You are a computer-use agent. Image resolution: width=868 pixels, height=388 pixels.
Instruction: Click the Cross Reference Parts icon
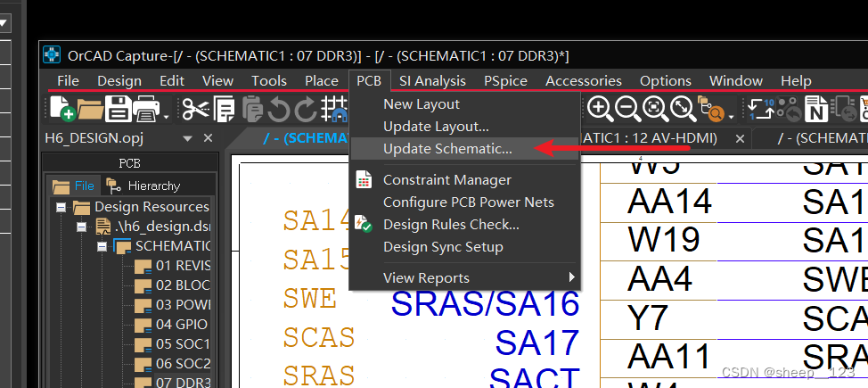844,109
